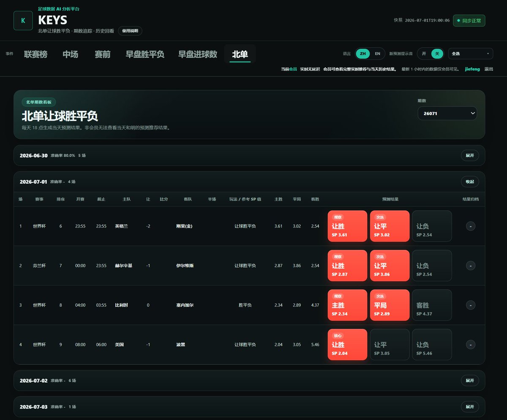Select 让负 SP 2.54 for 英格兰 match
The height and width of the screenshot is (420, 507).
(432, 226)
